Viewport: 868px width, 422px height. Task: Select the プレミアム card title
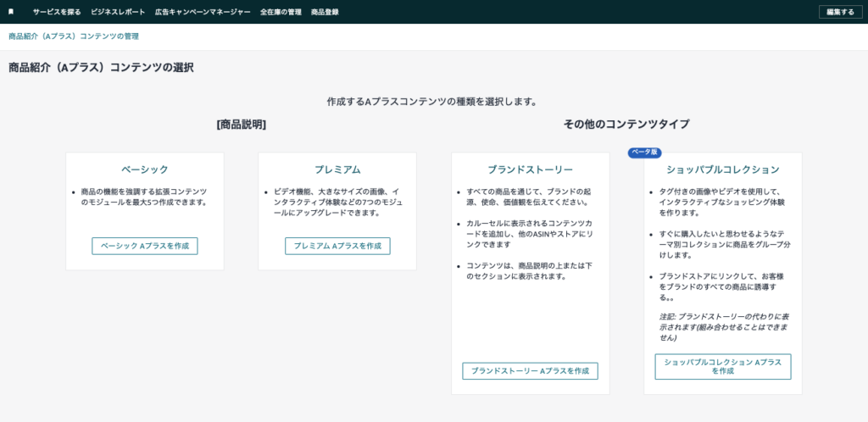click(x=337, y=169)
